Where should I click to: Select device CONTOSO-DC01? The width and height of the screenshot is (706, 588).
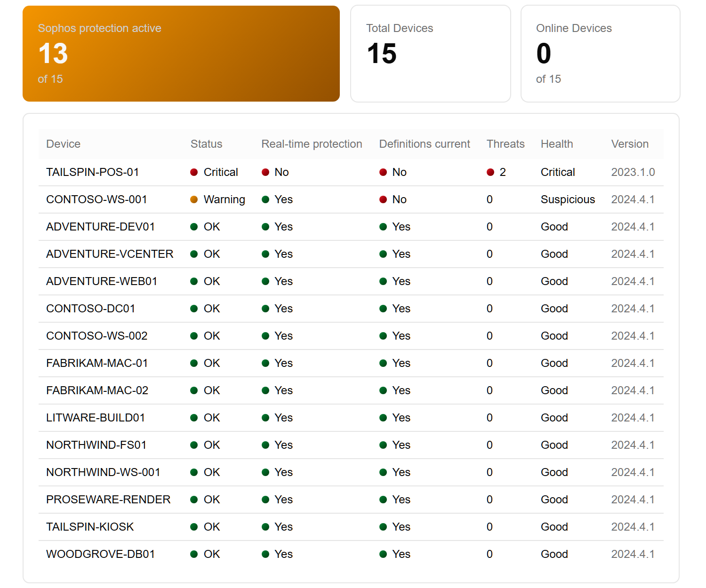(x=91, y=309)
